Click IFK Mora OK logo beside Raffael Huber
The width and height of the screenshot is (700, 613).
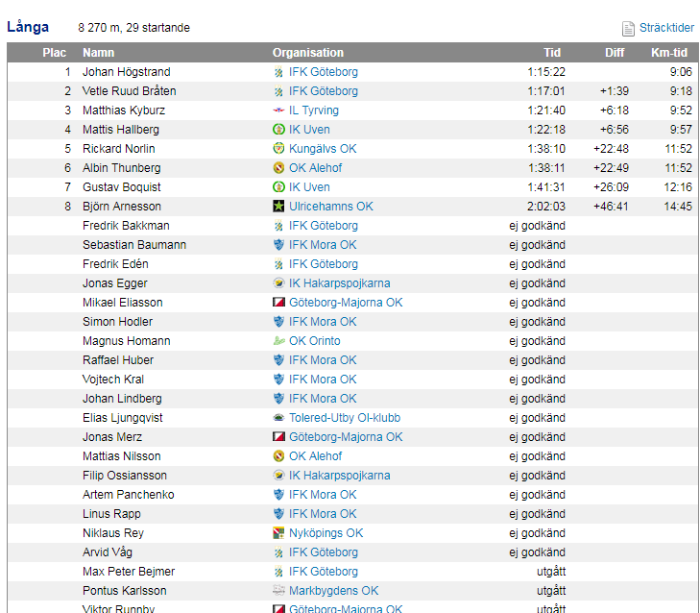point(278,360)
